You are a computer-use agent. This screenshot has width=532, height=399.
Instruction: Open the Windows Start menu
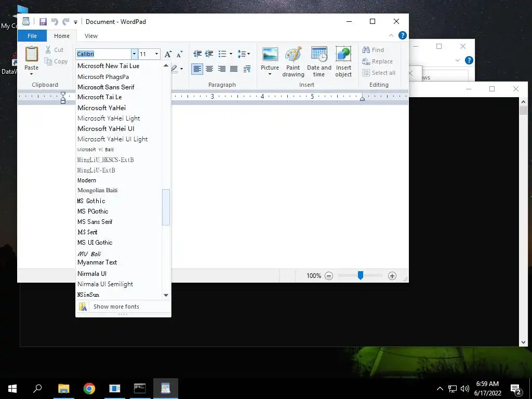coord(12,389)
